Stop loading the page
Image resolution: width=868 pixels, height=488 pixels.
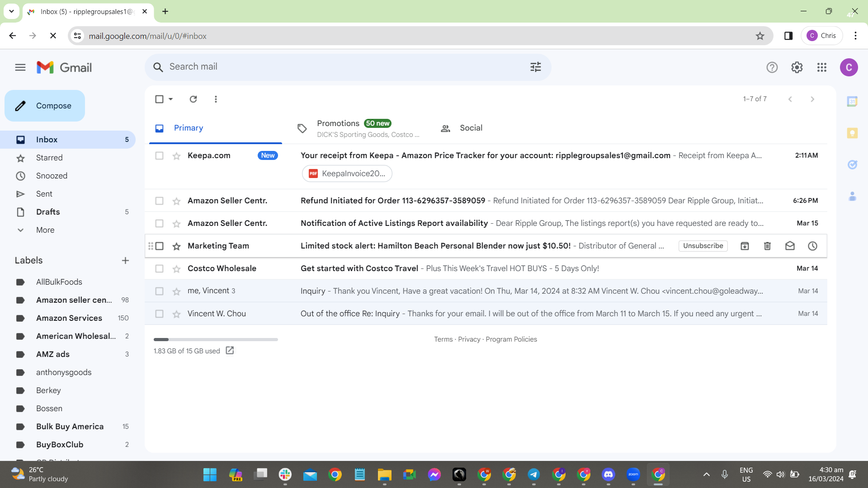coord(53,36)
